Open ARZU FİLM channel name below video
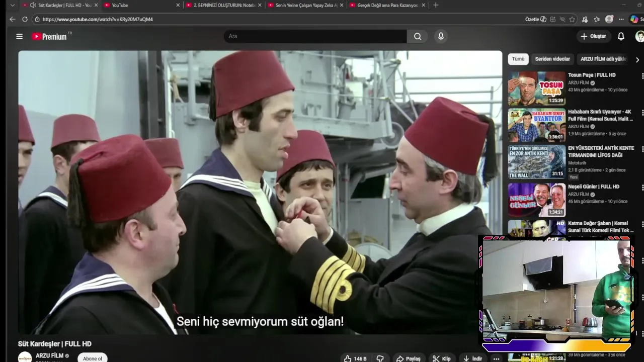Image resolution: width=644 pixels, height=362 pixels. pos(49,355)
